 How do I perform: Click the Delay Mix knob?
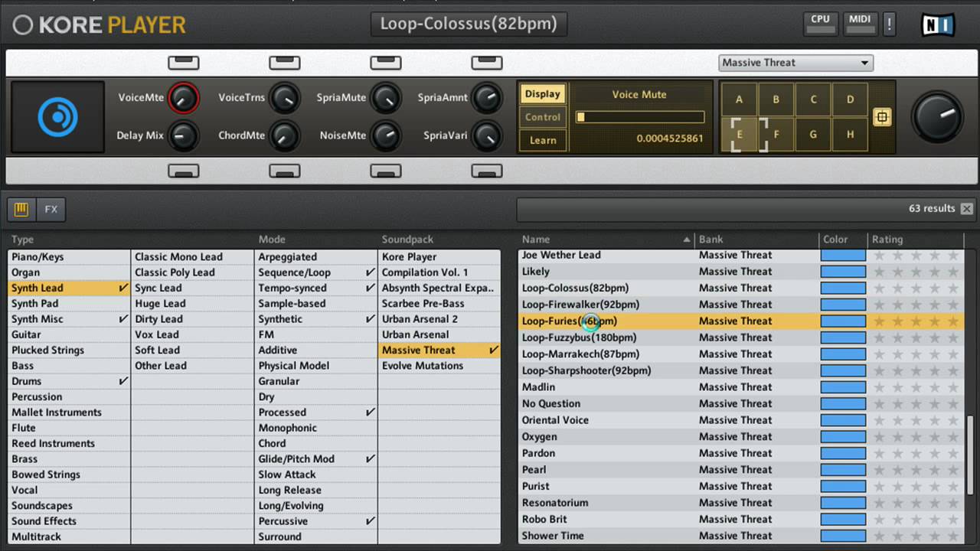click(183, 136)
